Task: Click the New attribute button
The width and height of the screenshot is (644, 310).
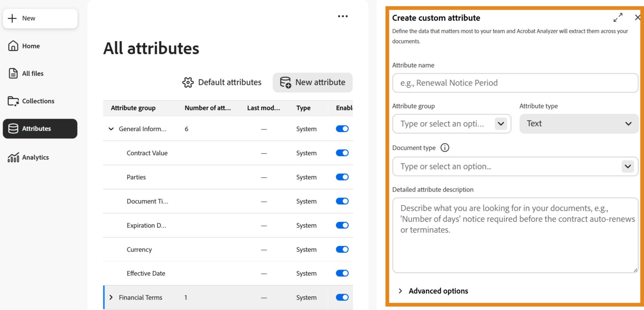Action: coord(313,82)
